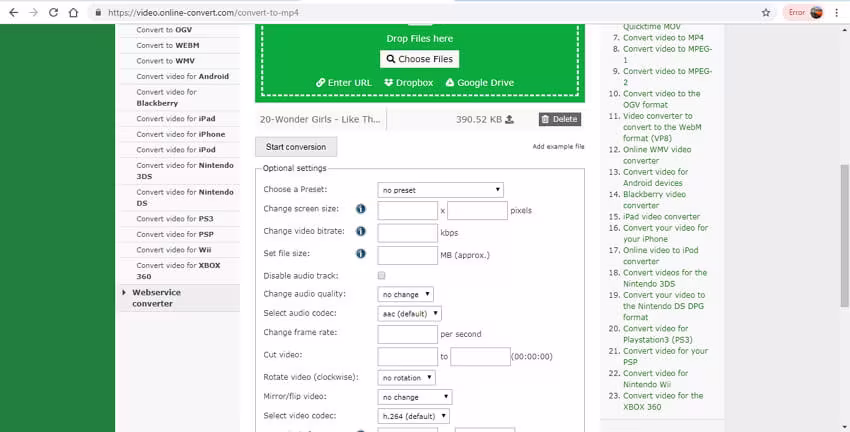Click the video bitrate kbps field

coord(408,233)
